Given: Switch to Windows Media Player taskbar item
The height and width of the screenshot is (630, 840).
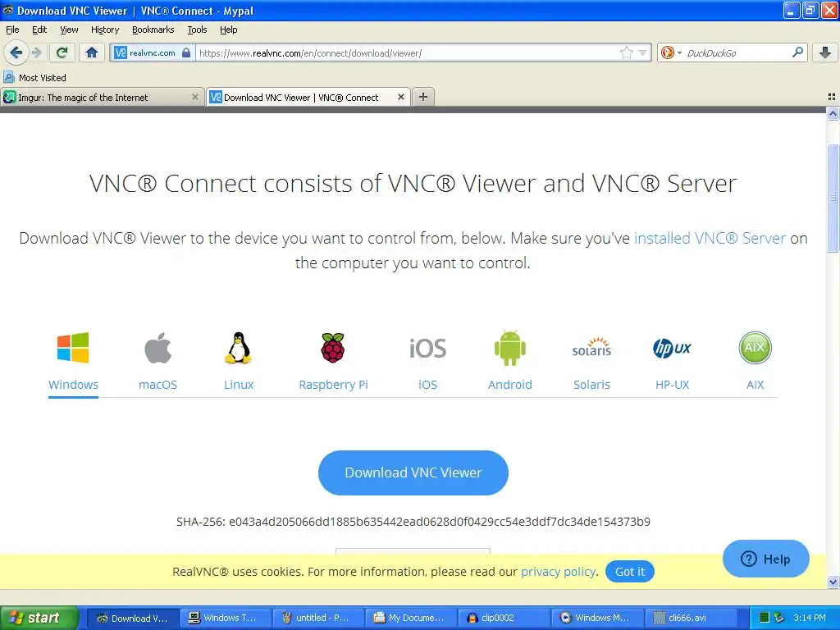Looking at the screenshot, I should coord(597,618).
